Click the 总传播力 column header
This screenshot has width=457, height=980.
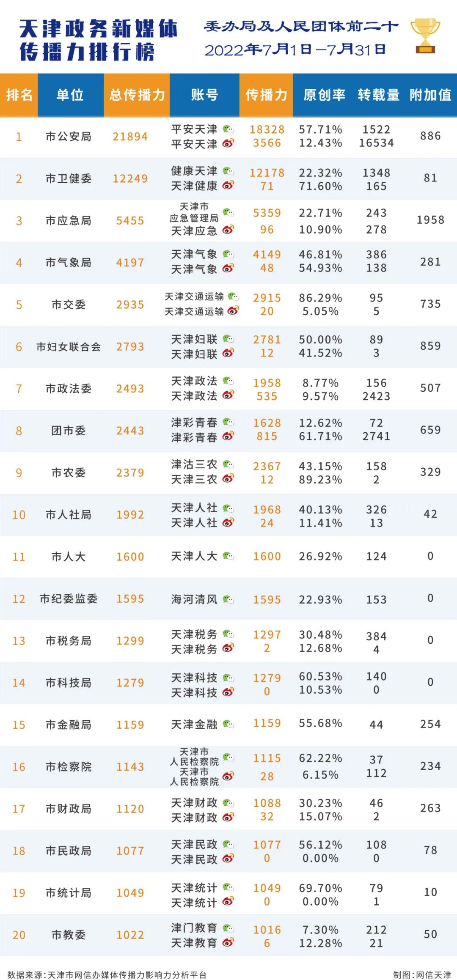(137, 95)
